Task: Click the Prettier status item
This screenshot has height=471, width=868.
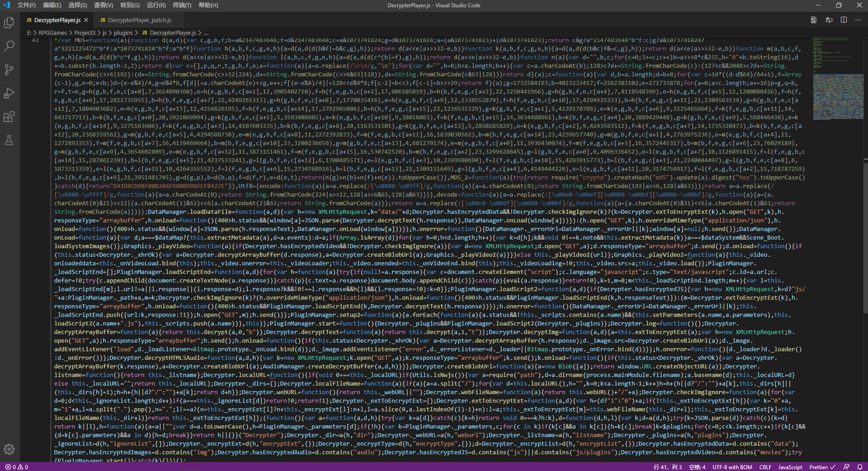Action: click(822, 467)
